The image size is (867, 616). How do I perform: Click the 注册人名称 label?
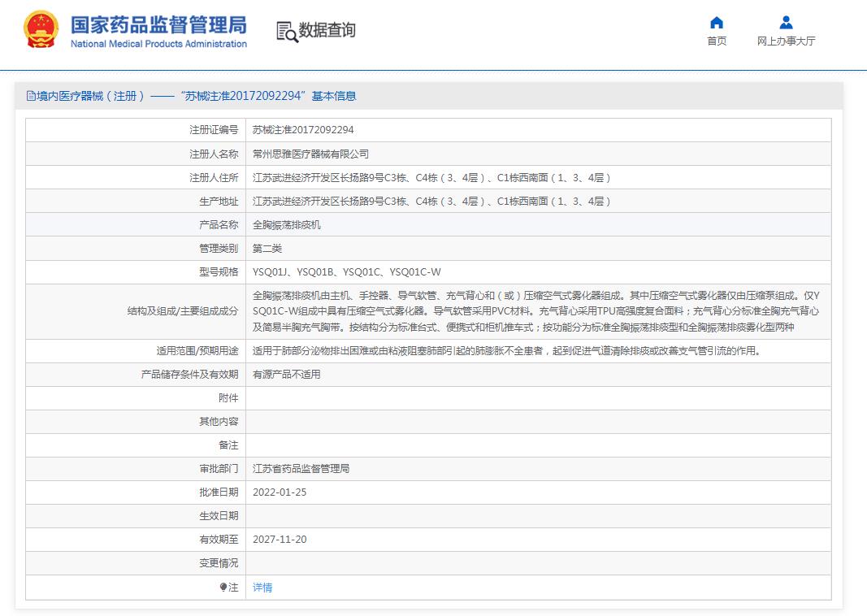pos(214,154)
